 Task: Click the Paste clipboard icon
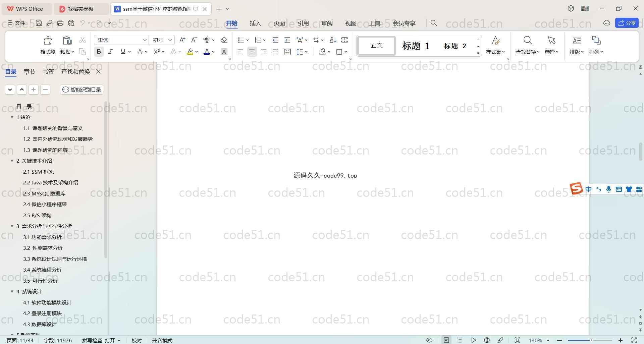(x=67, y=41)
